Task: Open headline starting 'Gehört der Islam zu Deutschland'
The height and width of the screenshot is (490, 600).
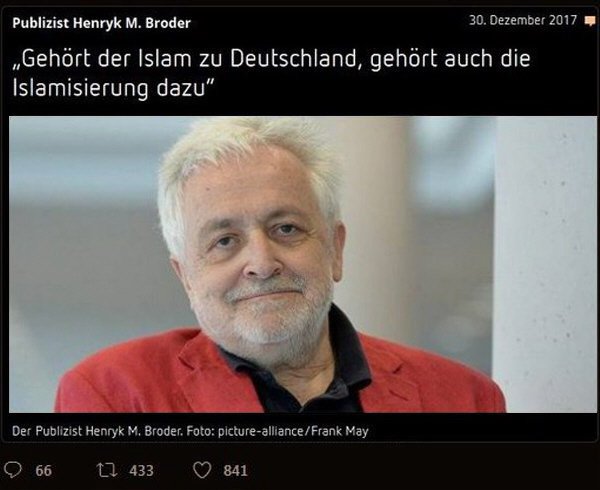Action: [271, 73]
